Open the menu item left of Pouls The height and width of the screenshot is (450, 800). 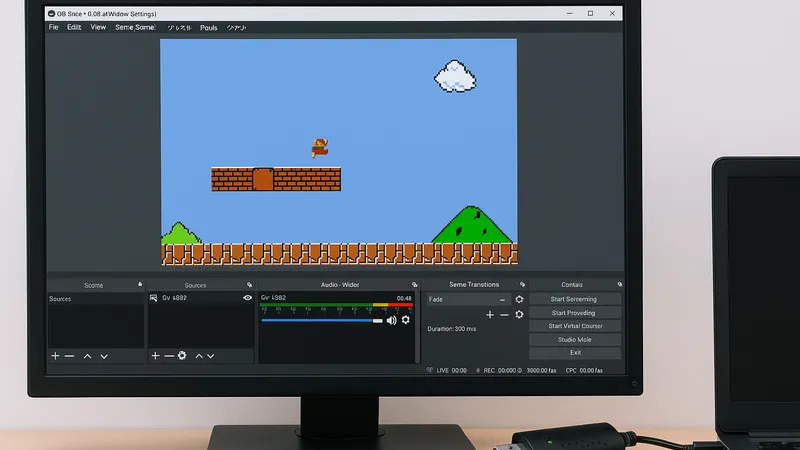(179, 28)
